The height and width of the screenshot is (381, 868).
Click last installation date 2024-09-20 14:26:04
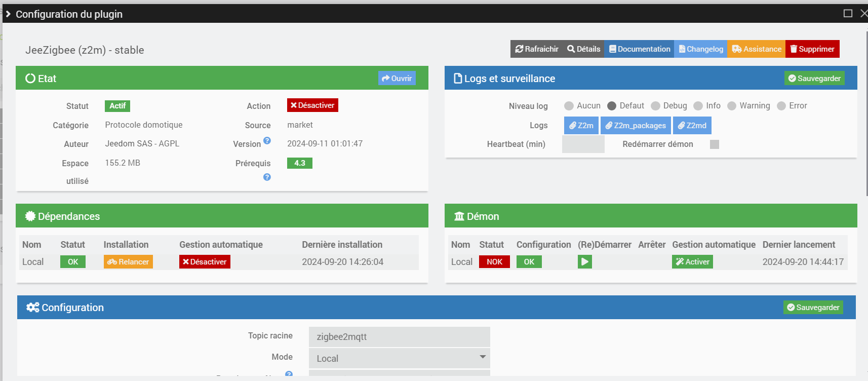(x=343, y=262)
